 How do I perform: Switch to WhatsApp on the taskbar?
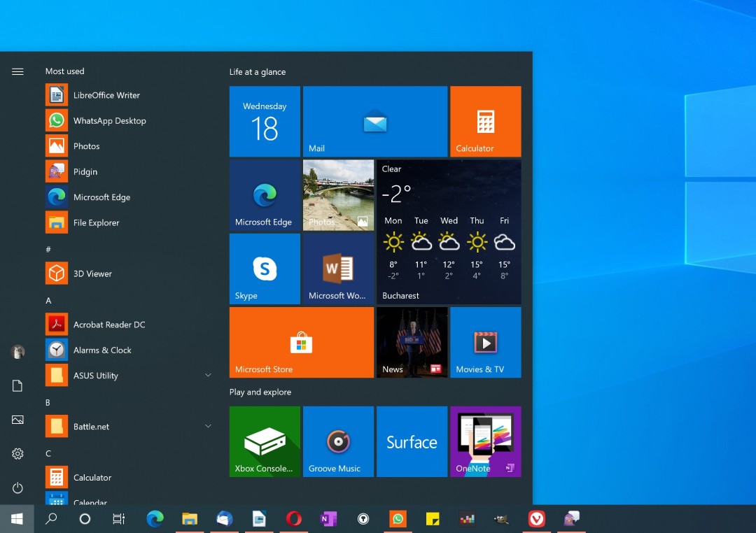[398, 518]
